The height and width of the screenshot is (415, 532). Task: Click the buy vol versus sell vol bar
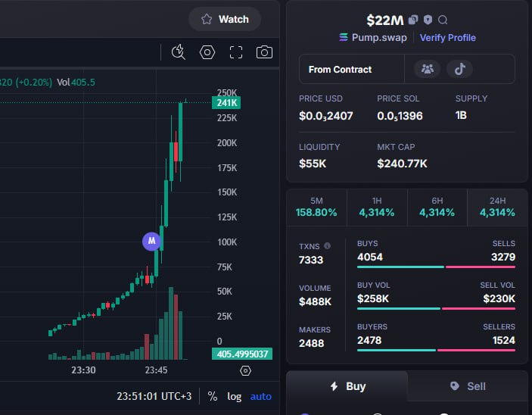(x=437, y=309)
